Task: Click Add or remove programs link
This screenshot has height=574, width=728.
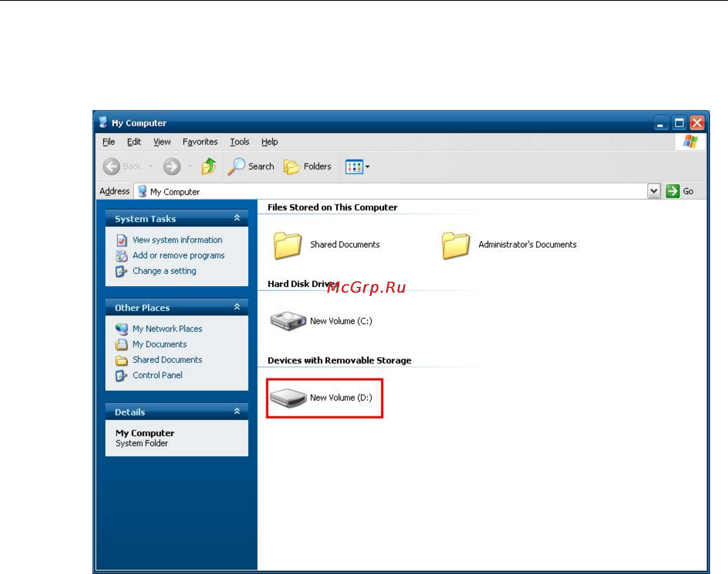Action: [179, 255]
